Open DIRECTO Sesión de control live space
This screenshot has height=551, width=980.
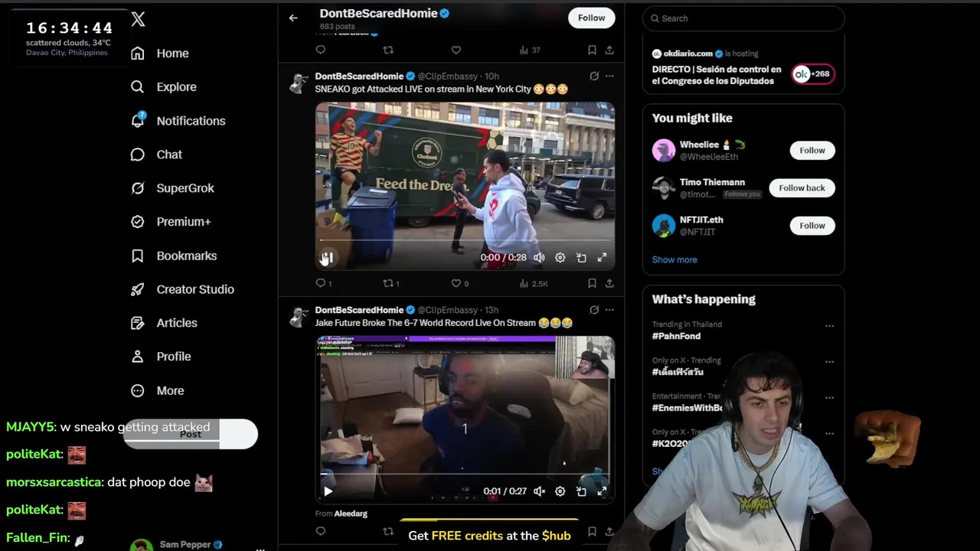coord(717,75)
